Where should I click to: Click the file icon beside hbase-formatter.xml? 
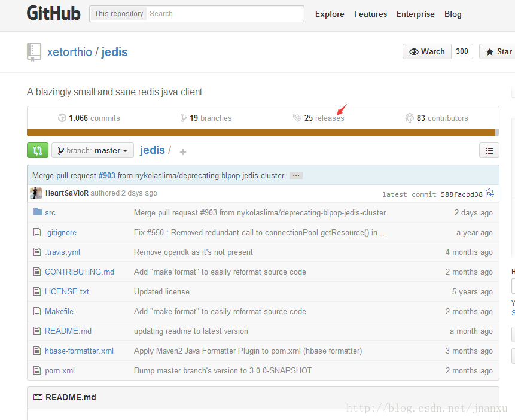coord(37,351)
